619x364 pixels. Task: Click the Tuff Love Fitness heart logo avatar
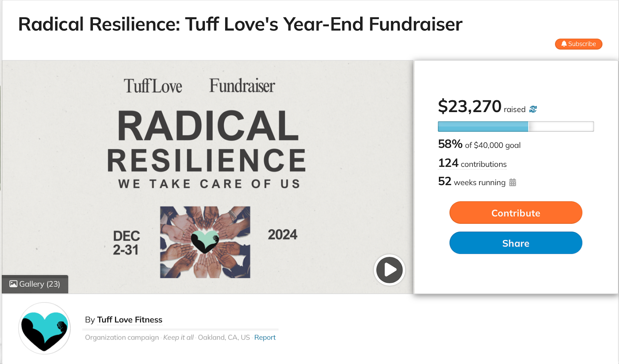tap(44, 328)
